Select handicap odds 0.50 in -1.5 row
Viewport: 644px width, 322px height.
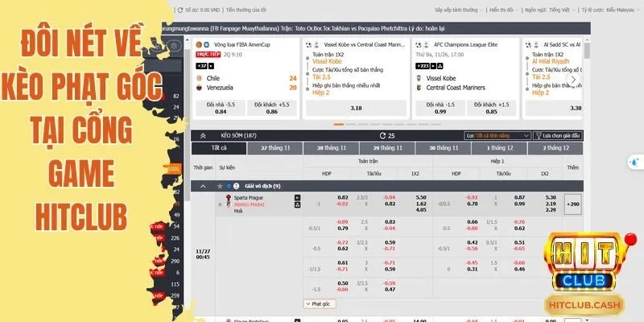tap(343, 283)
